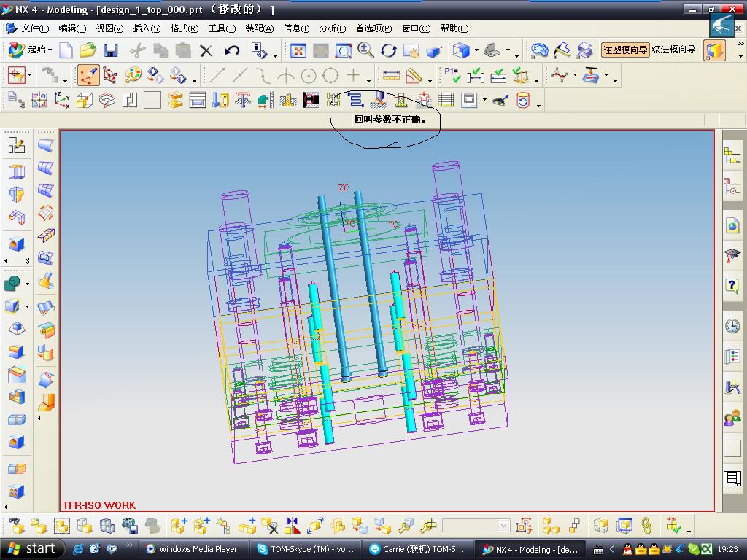This screenshot has width=747, height=560.
Task: Toggle the highlighted WCS snap point button
Action: click(x=88, y=76)
